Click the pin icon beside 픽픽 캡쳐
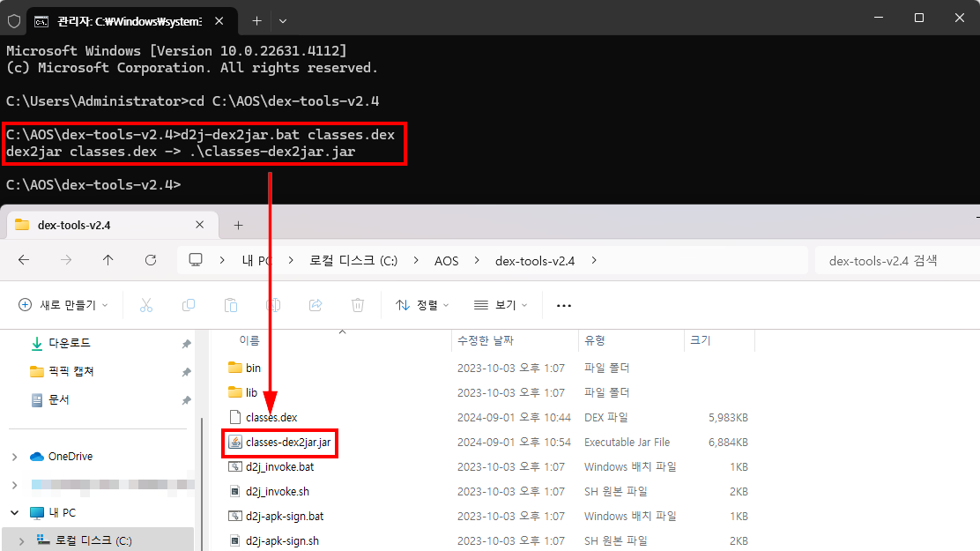Viewport: 980px width, 551px height. coord(186,371)
